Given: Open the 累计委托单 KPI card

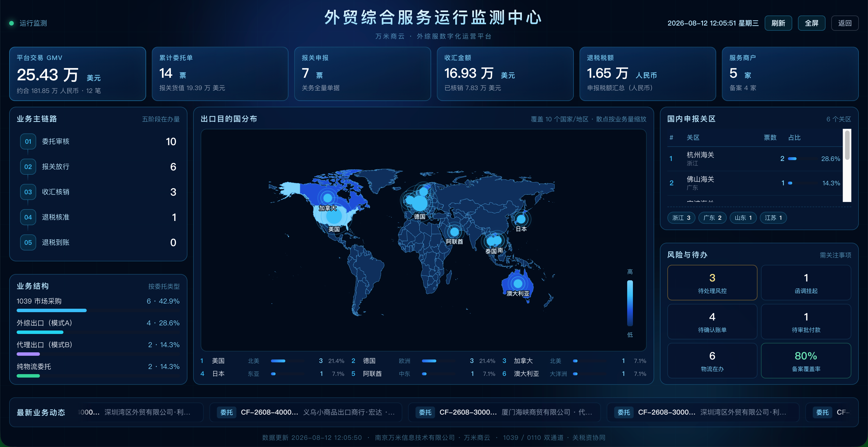Looking at the screenshot, I should (220, 74).
